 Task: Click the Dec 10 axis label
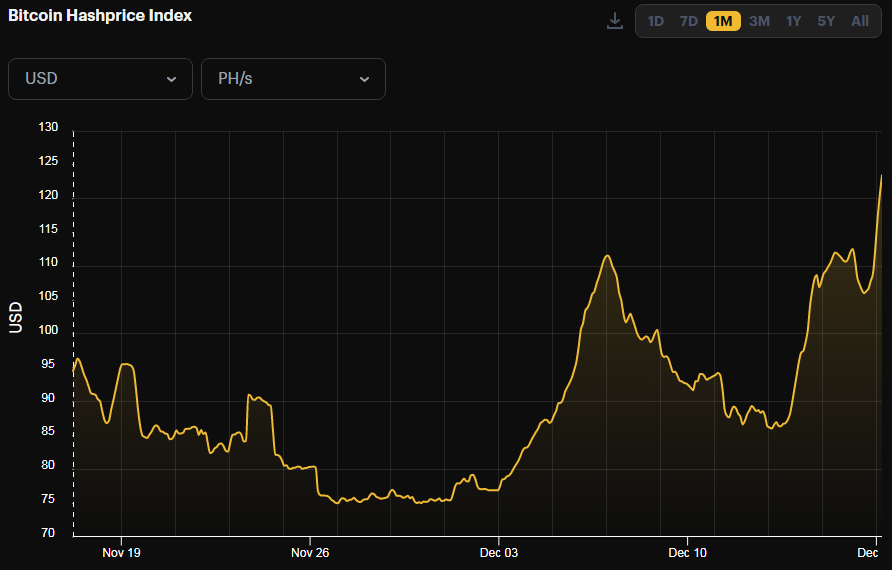(687, 552)
